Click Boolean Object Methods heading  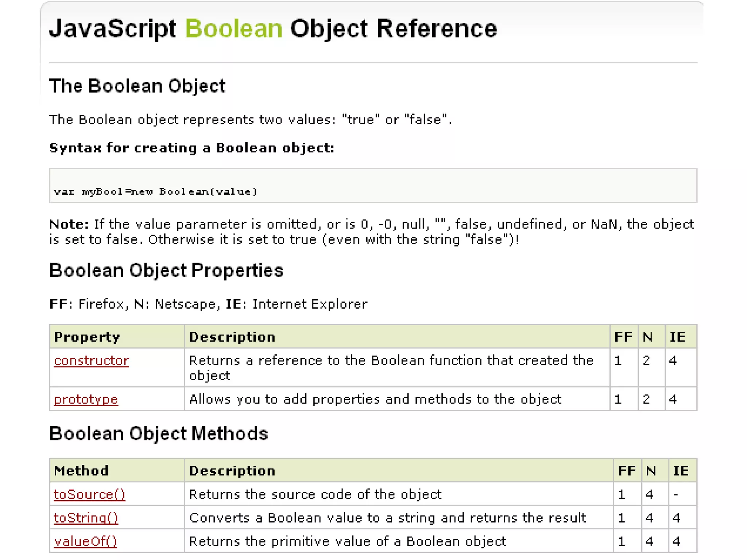(x=159, y=434)
